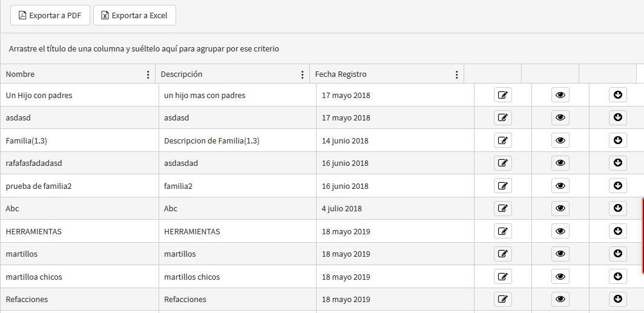The image size is (644, 313).
Task: Click the edit icon for 'Un Hijo con padres'
Action: [x=502, y=95]
